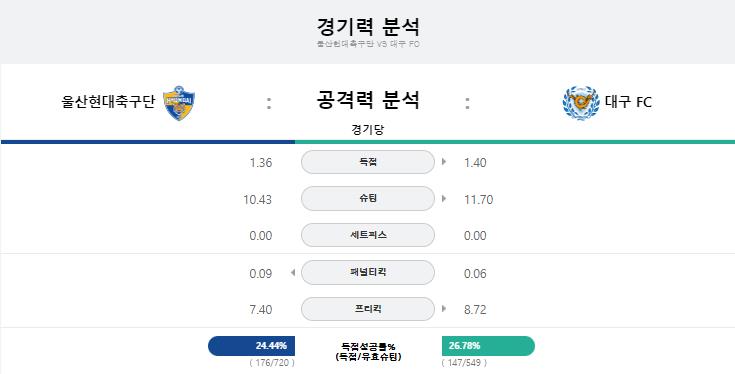The height and width of the screenshot is (374, 735).
Task: Click the 득점성공률% center label
Action: pos(368,347)
